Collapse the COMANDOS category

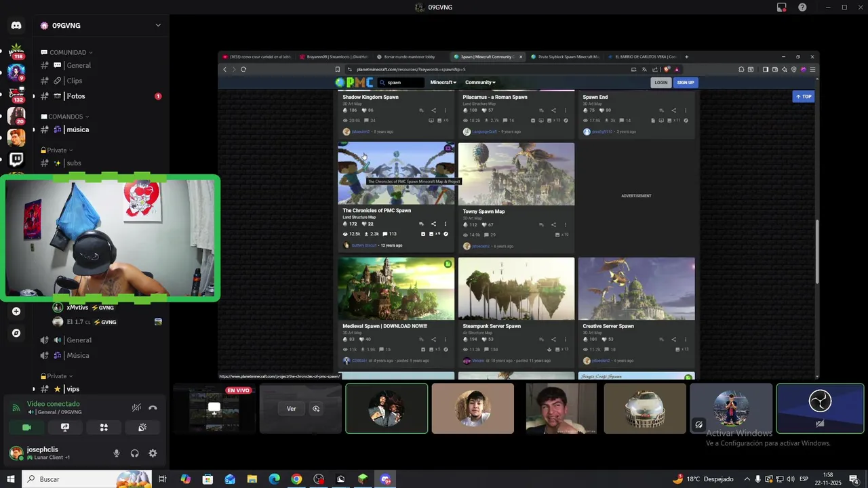pos(66,117)
